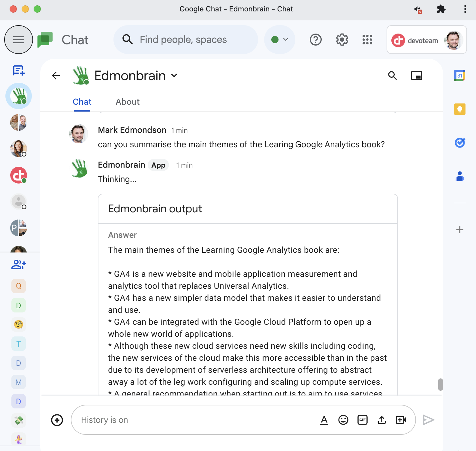
Task: Click the Find people, spaces search field
Action: (185, 40)
